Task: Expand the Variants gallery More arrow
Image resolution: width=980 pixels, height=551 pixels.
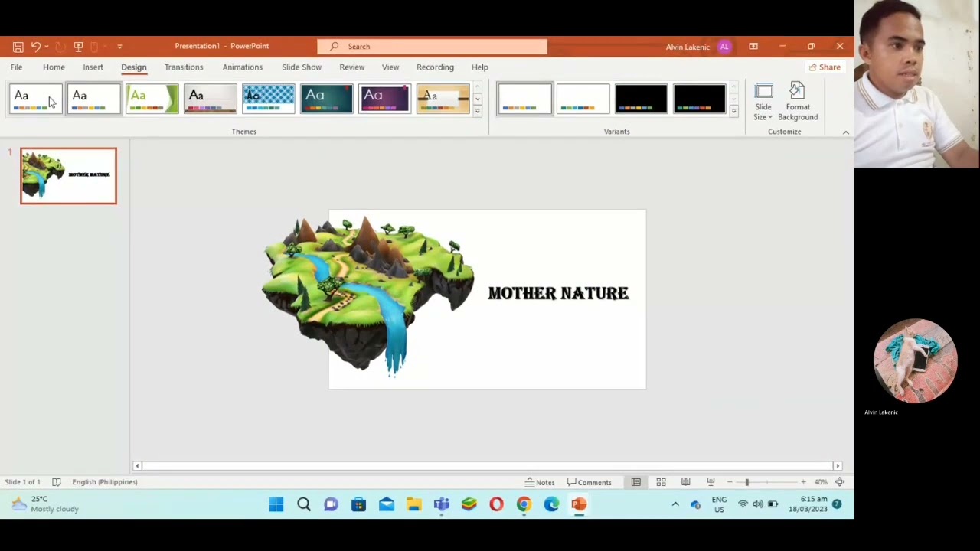Action: [x=733, y=111]
